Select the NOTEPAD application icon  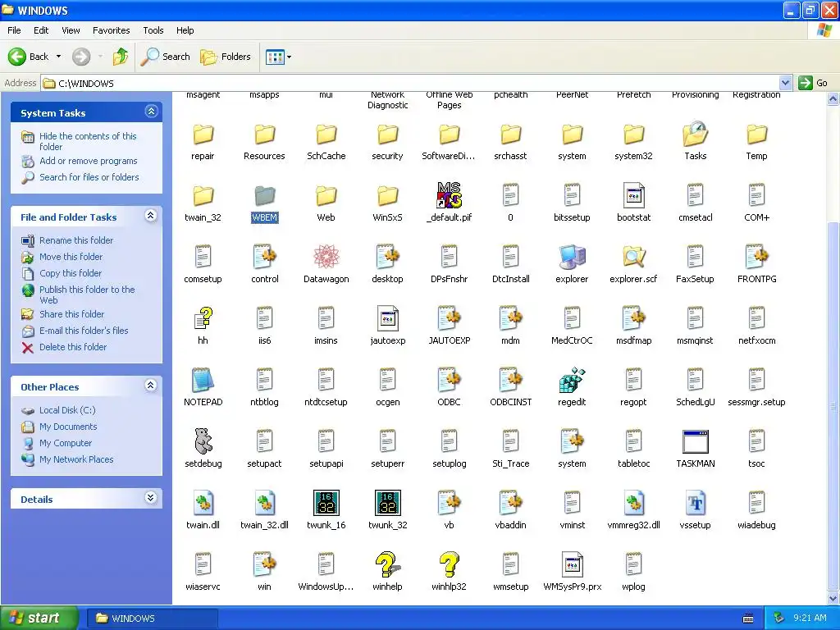pos(203,380)
